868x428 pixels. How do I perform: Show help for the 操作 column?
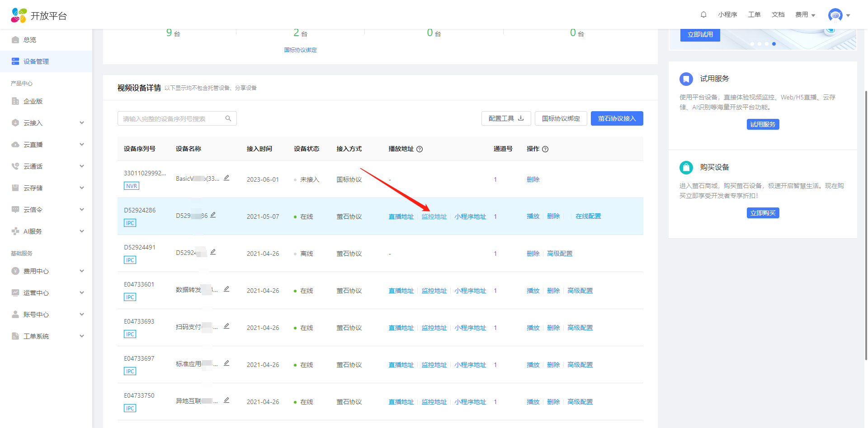pos(545,149)
